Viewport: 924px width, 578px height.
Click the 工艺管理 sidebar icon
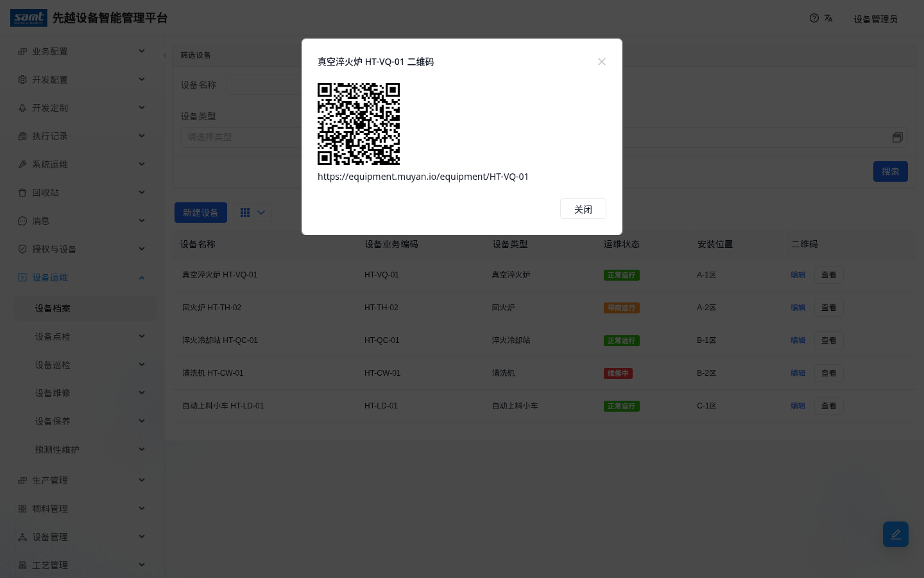22,565
